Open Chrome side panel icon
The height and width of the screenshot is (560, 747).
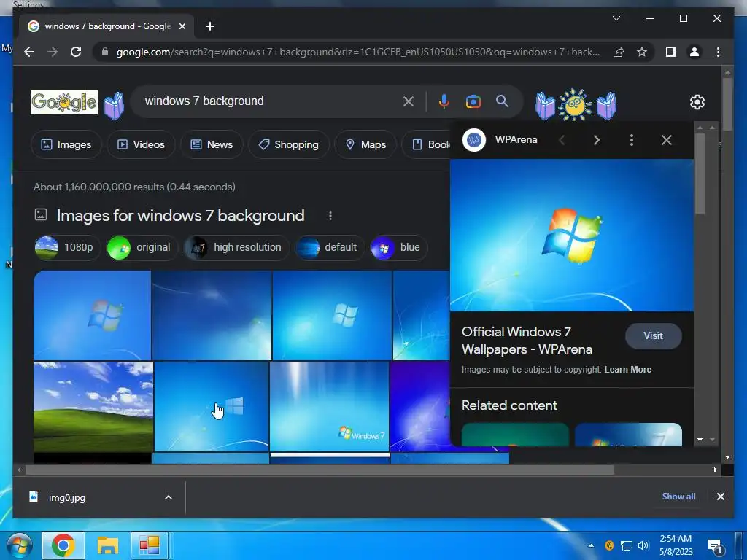[x=671, y=52]
